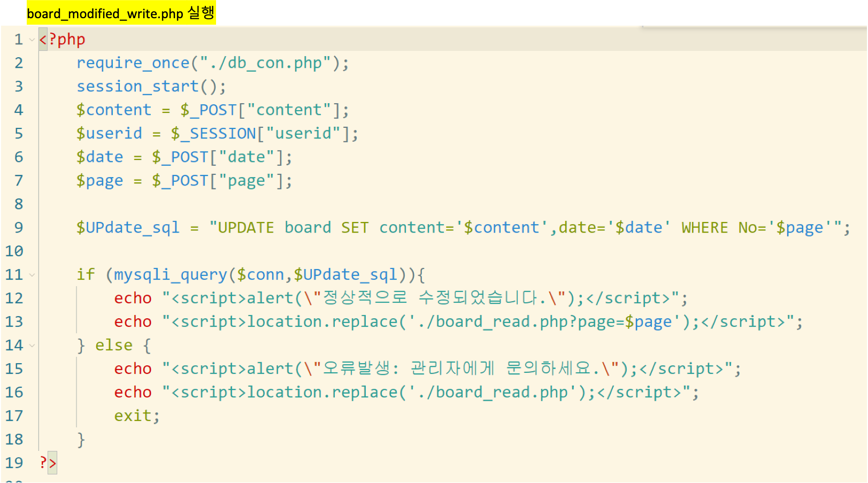Click board_read.php?page=$page on line 13
Screen dimensions: 868x483
(x=554, y=322)
